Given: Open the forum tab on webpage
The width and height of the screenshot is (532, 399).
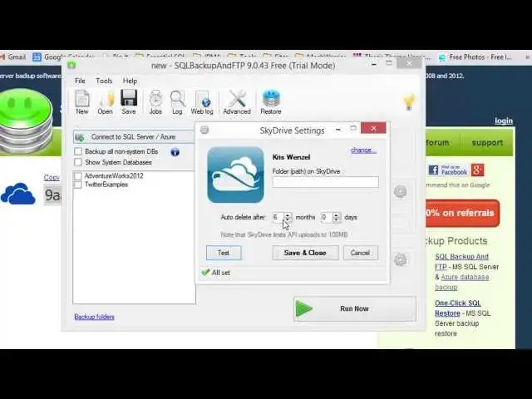Looking at the screenshot, I should click(438, 142).
